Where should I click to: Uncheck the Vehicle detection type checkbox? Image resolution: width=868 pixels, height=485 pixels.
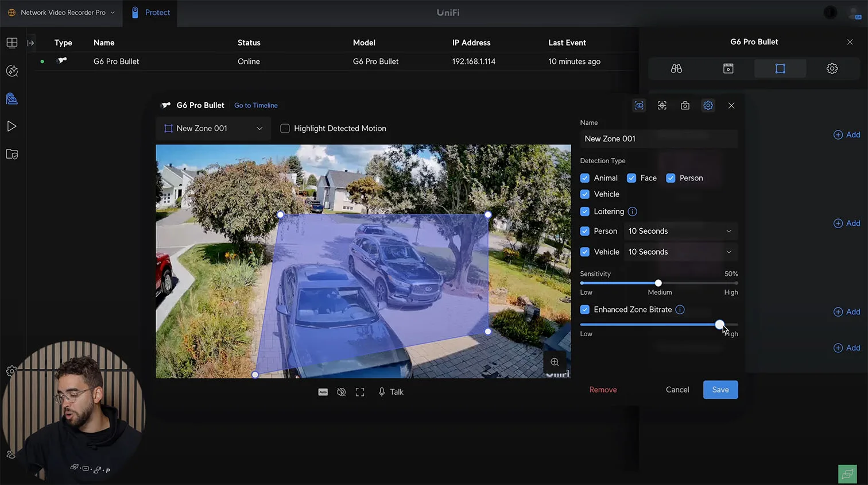pos(585,194)
